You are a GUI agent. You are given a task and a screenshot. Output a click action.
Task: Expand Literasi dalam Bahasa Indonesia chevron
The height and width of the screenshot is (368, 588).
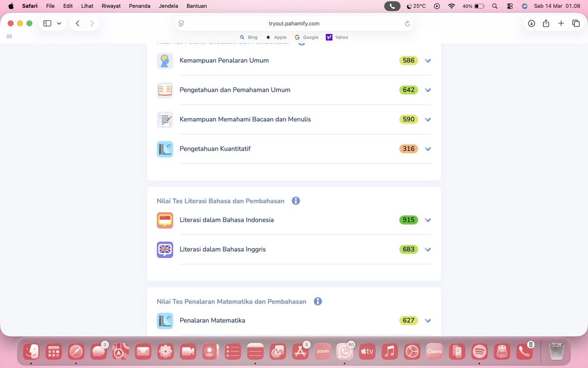tap(428, 220)
